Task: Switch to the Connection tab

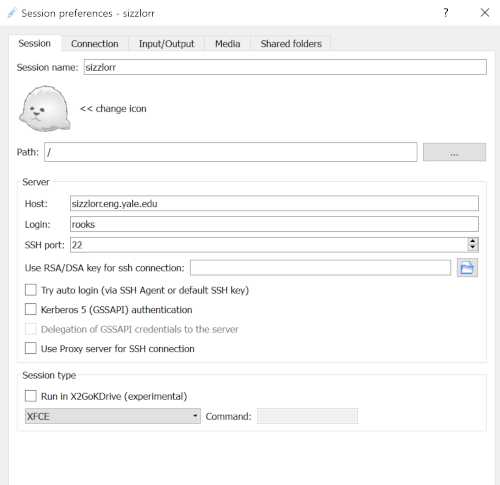Action: (95, 44)
